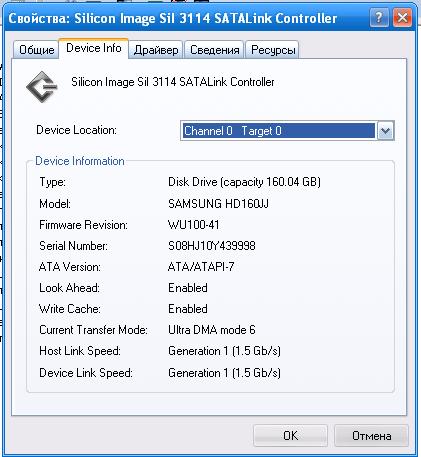The width and height of the screenshot is (421, 457).
Task: Click the dialog title bar text
Action: coord(172,18)
